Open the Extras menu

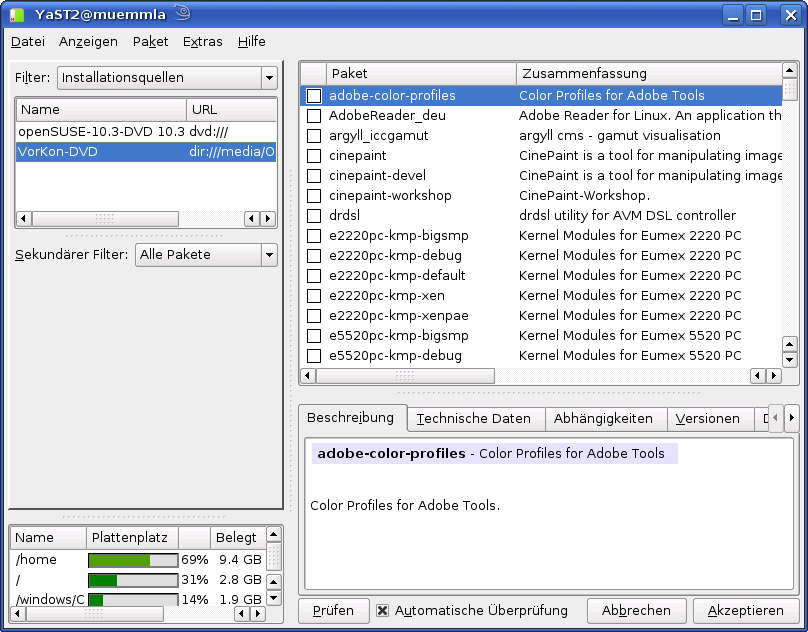point(203,42)
